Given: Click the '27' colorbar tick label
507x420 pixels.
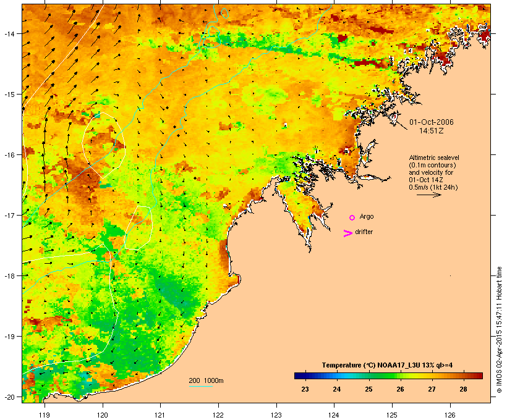Looking at the screenshot, I should 432,389.
